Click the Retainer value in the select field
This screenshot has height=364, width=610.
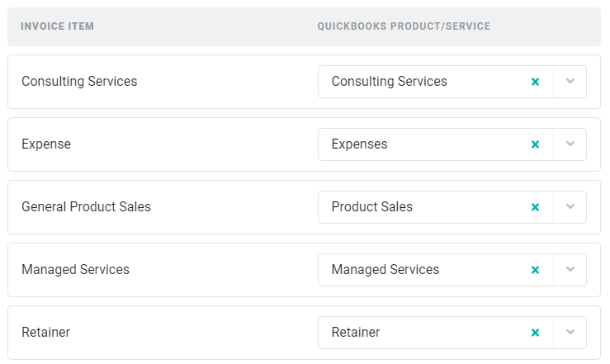pyautogui.click(x=356, y=333)
